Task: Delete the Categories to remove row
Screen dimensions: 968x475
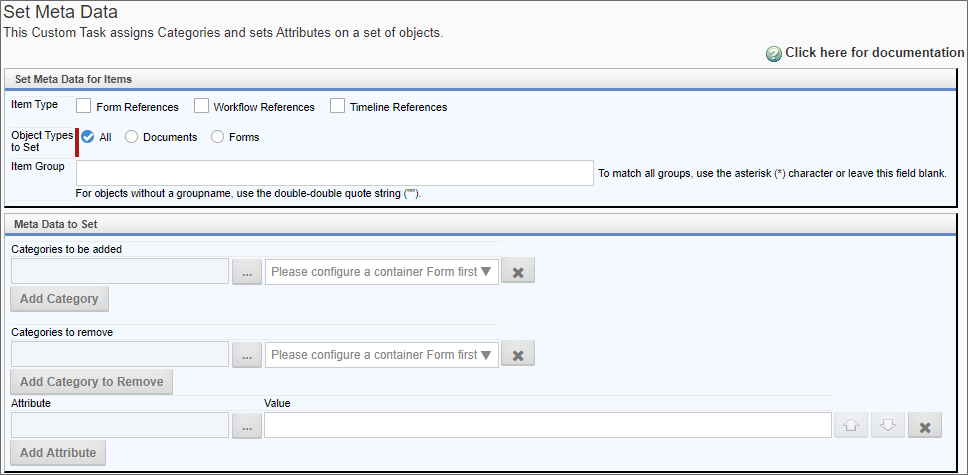Action: coord(518,355)
